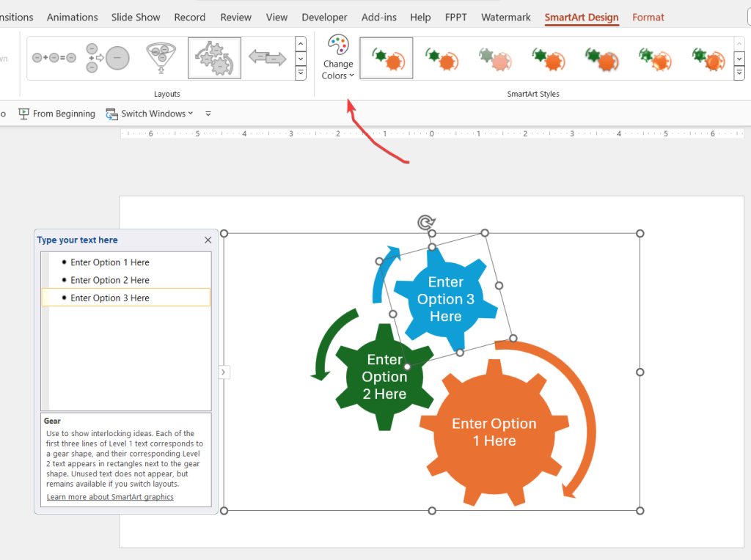Choose the Opposing Arrows layout
This screenshot has height=560, width=751.
click(265, 59)
